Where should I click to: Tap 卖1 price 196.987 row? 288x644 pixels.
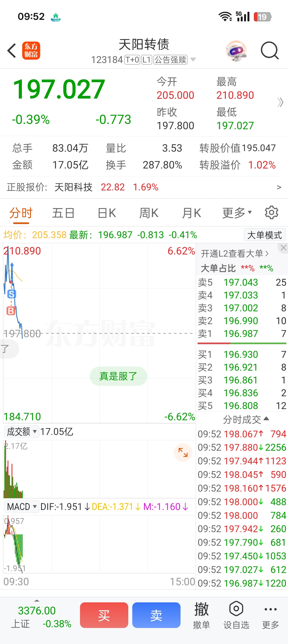tap(242, 333)
